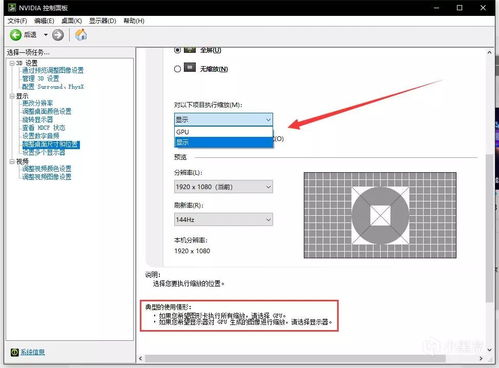Select 更改分辨率 in task tree

pyautogui.click(x=38, y=103)
